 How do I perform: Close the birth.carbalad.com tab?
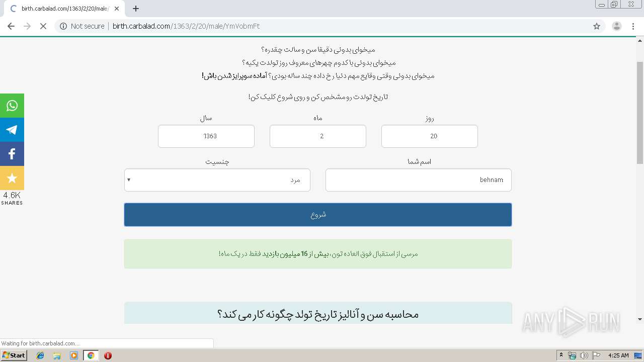117,9
